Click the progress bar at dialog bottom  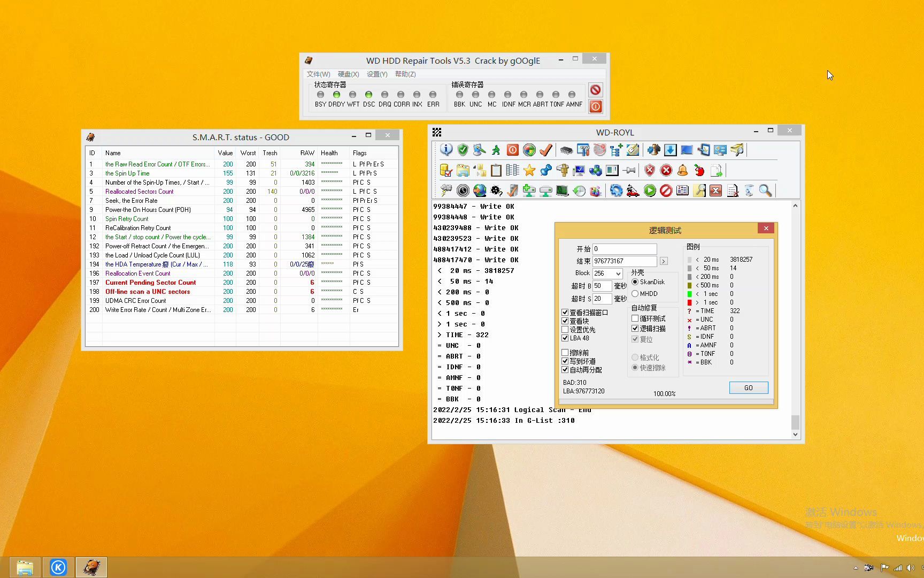[x=666, y=401]
